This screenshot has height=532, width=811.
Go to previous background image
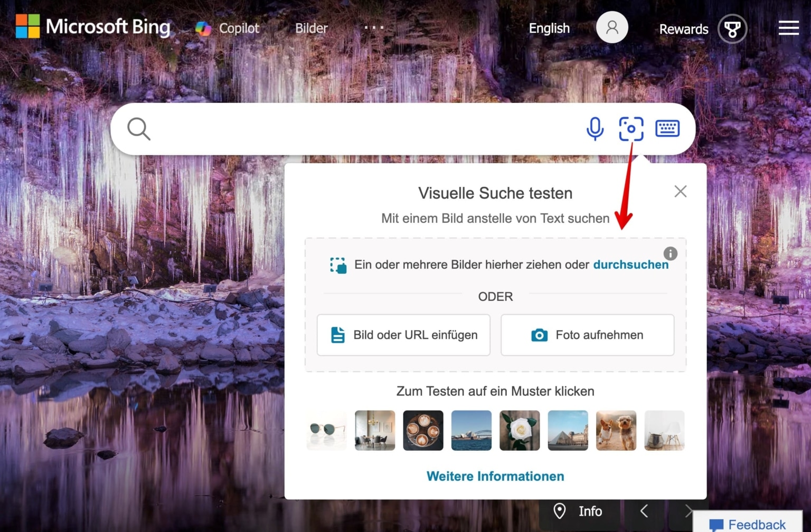point(644,511)
